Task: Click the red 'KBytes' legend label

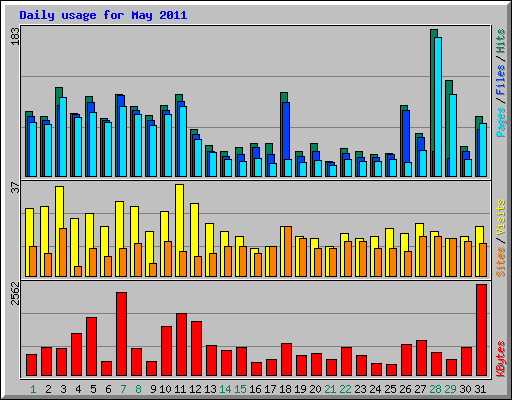Action: tap(500, 359)
